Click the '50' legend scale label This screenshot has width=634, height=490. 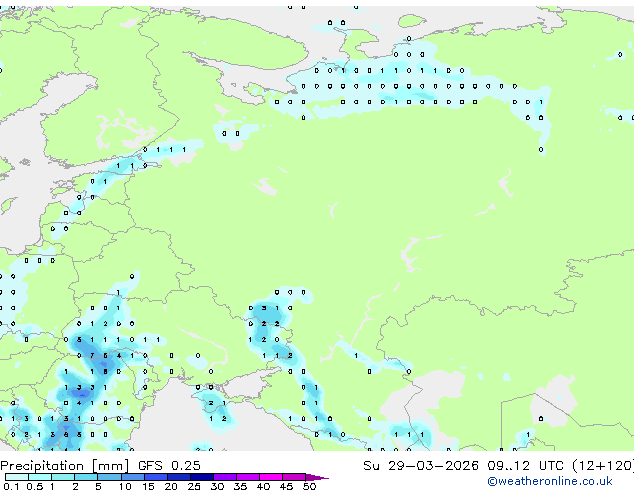(x=309, y=486)
